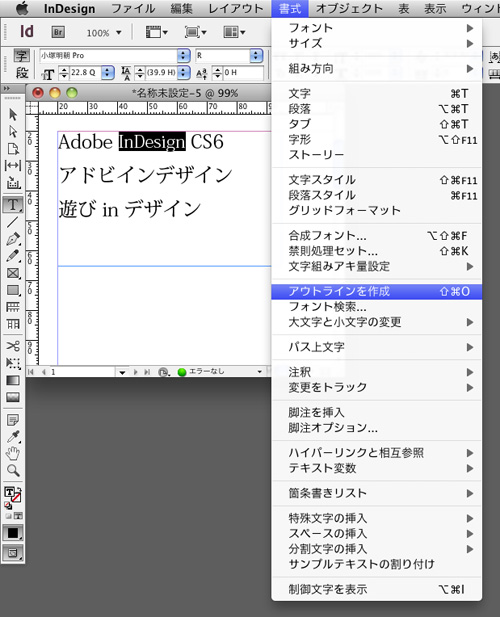
Task: Select the Direct Selection tool
Action: click(13, 131)
